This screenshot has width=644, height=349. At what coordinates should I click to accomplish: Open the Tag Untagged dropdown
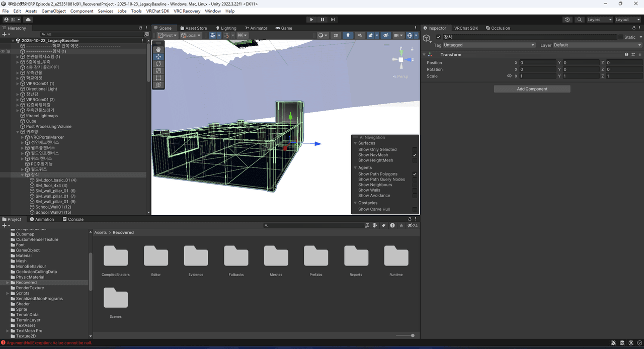pos(489,45)
